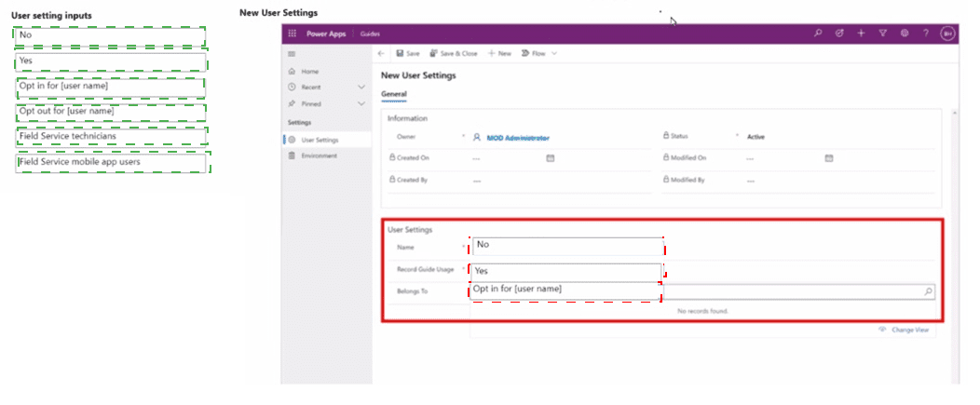Click the New User Settings form heading
This screenshot has height=405, width=980.
click(x=418, y=75)
